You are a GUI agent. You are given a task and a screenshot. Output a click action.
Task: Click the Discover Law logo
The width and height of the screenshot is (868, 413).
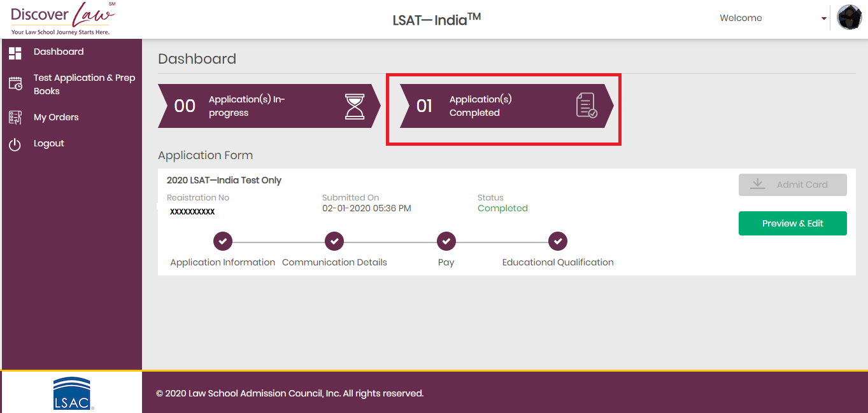pyautogui.click(x=63, y=18)
